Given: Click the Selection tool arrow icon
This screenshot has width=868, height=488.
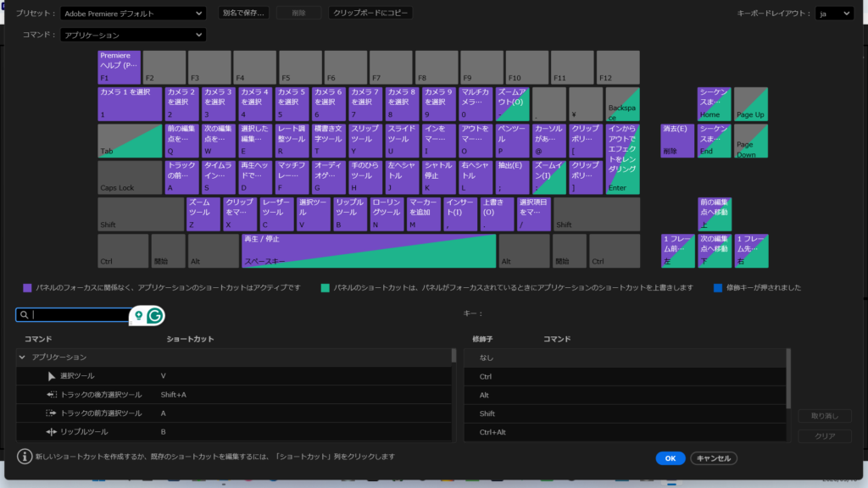Looking at the screenshot, I should click(x=51, y=376).
